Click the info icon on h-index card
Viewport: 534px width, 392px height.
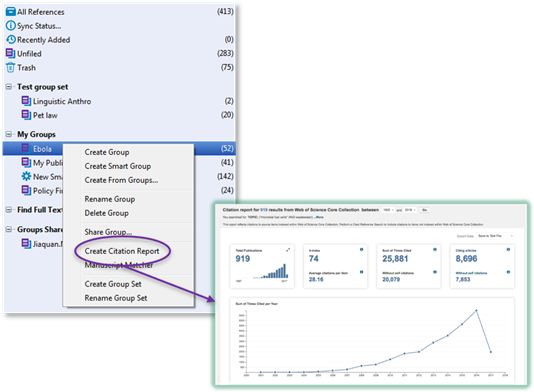[361, 250]
